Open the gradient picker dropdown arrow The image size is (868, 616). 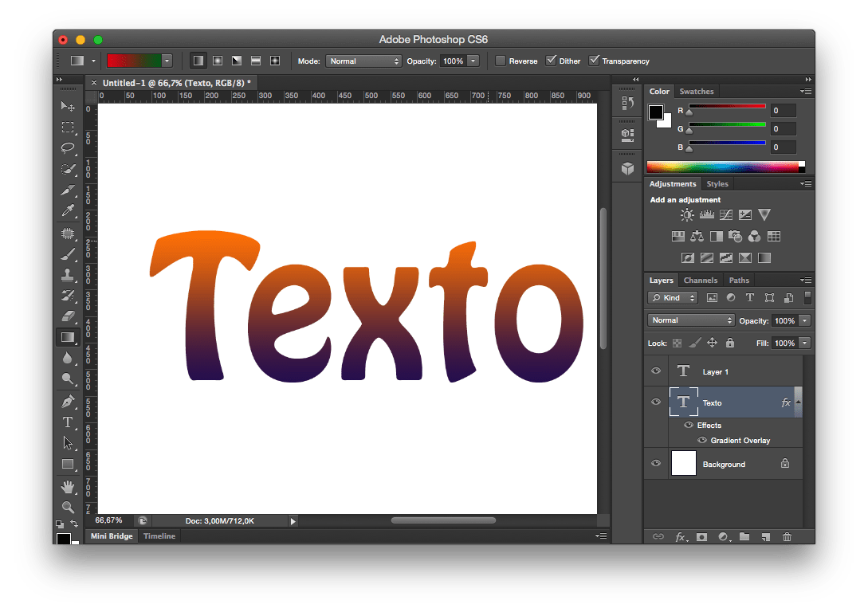click(167, 61)
